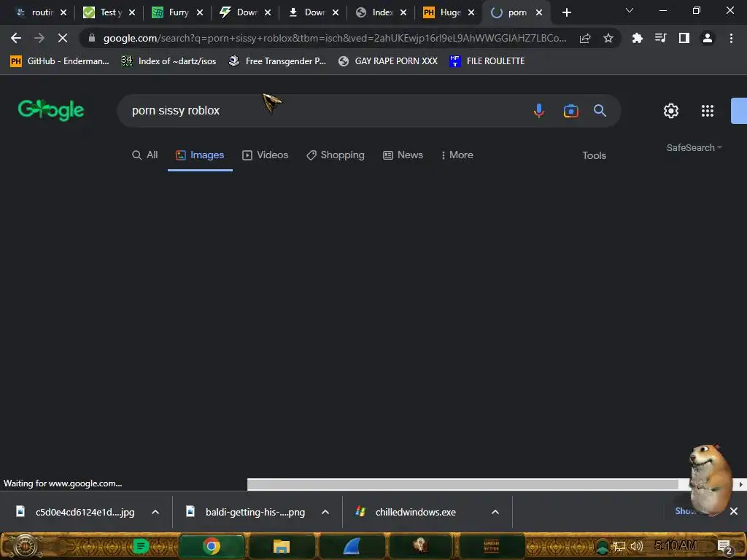Click the Google logo
747x560 pixels.
(50, 110)
